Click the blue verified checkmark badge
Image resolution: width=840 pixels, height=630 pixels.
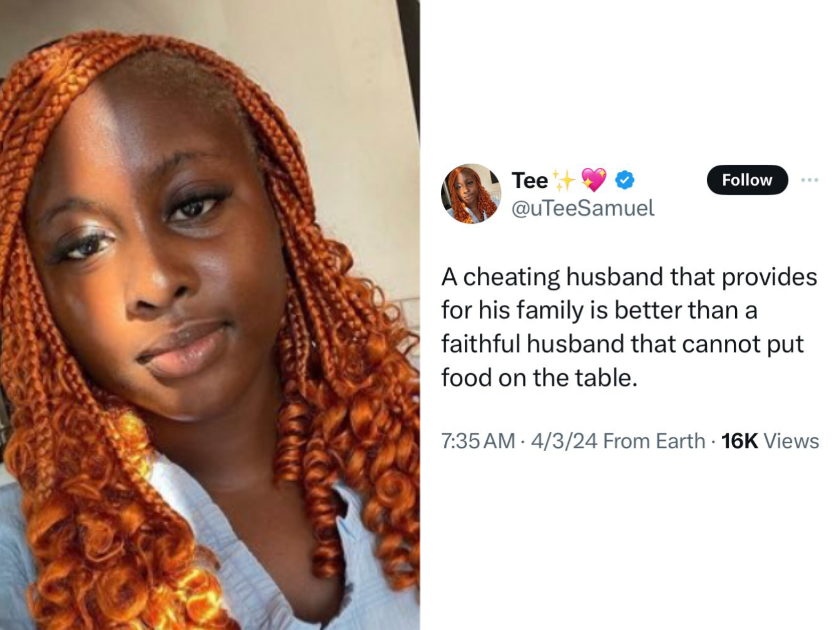[x=625, y=180]
